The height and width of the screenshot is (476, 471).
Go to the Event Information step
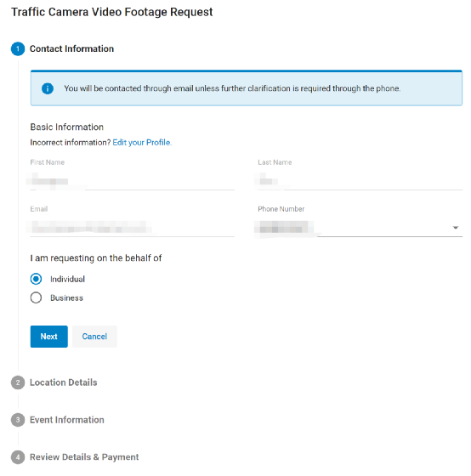click(67, 420)
